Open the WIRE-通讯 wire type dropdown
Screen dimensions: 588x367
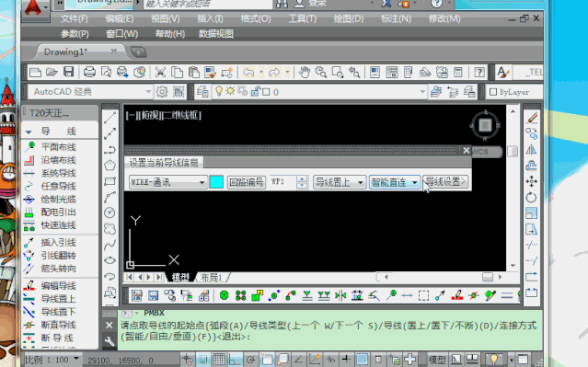pyautogui.click(x=168, y=182)
